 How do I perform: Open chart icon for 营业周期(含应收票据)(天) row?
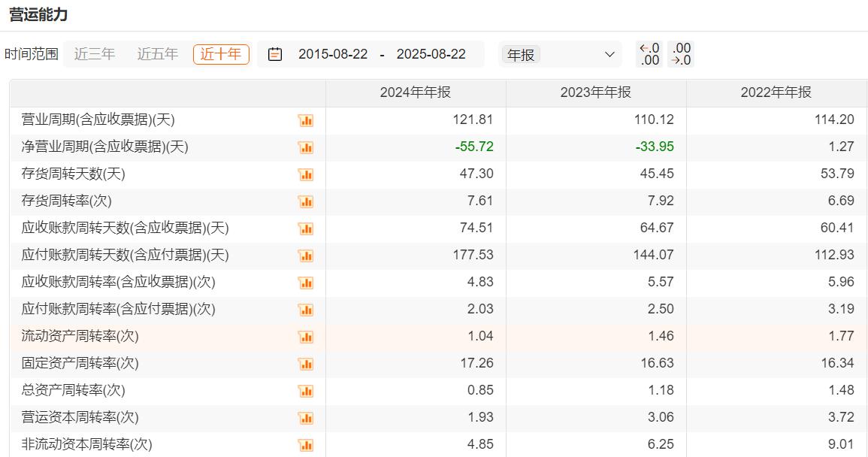(x=306, y=120)
